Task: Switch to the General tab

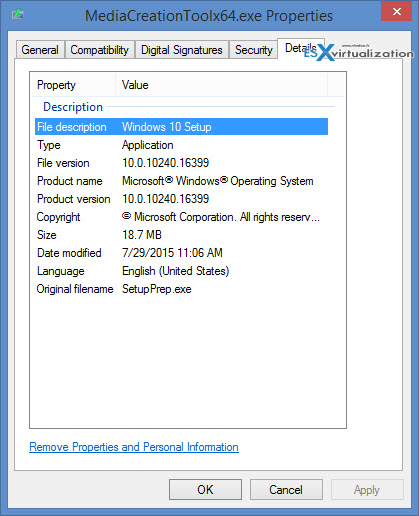Action: point(40,50)
